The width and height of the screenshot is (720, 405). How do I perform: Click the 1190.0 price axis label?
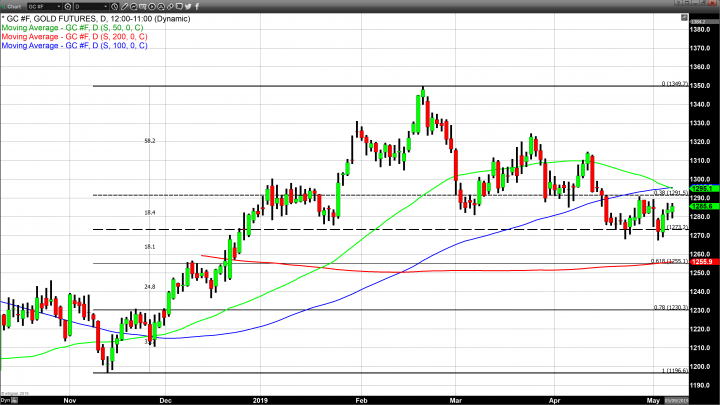(x=700, y=386)
